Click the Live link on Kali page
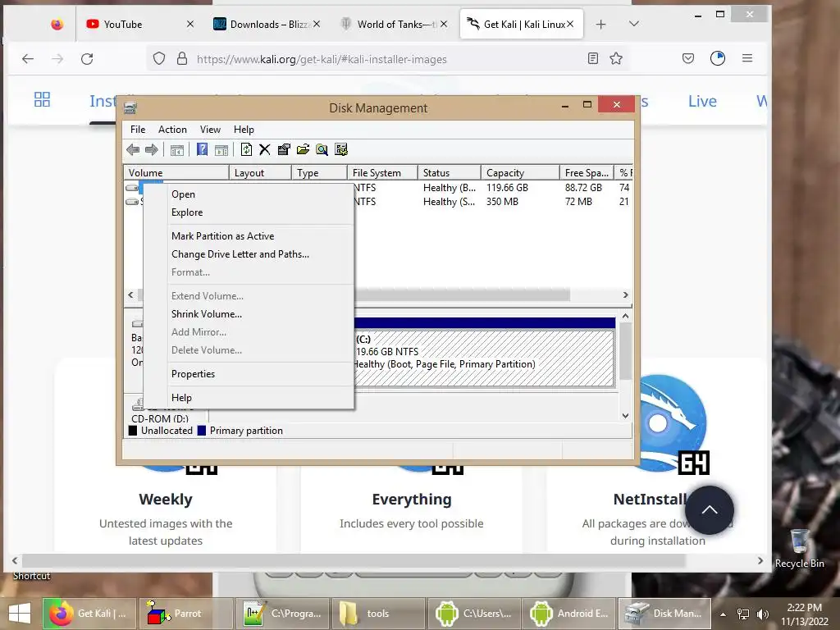 (x=702, y=101)
